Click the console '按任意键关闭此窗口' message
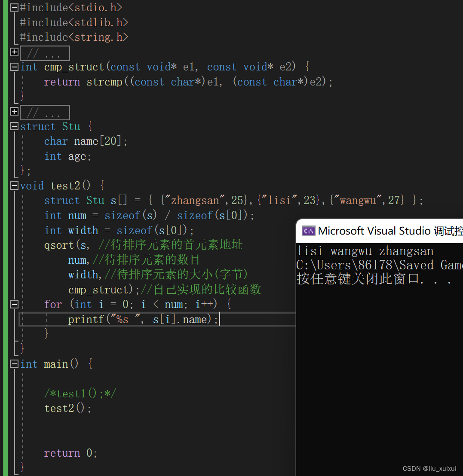The width and height of the screenshot is (463, 476). tap(374, 279)
